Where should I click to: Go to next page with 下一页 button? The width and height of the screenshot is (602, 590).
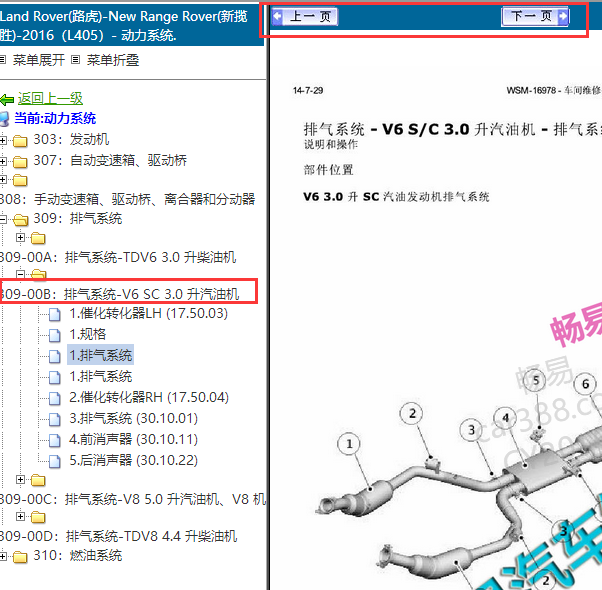(x=535, y=17)
